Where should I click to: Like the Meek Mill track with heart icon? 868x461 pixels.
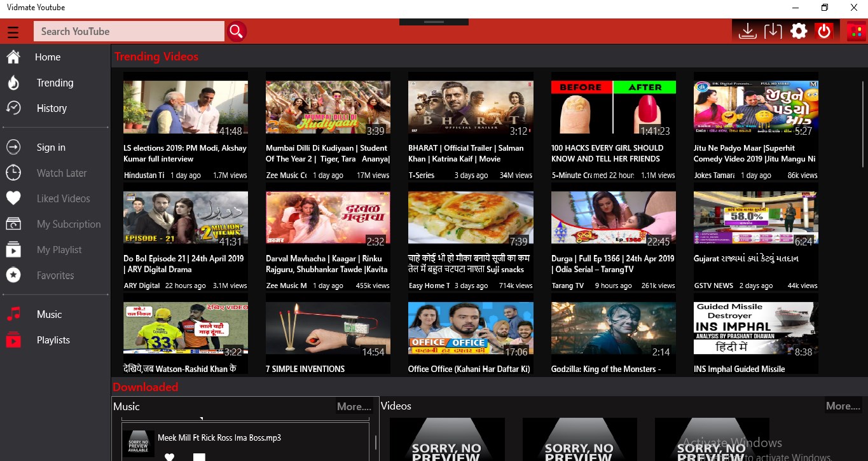[169, 457]
